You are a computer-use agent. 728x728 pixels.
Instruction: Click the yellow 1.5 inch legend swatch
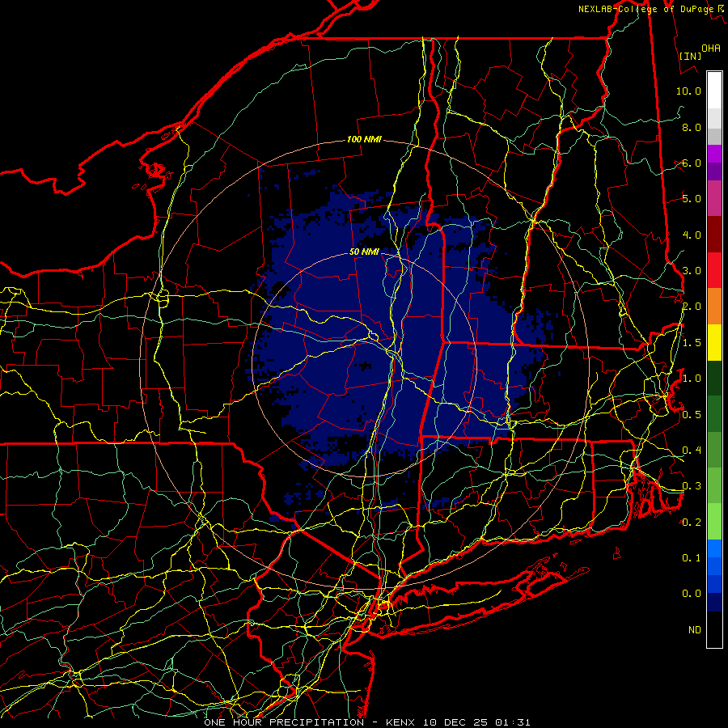[x=714, y=343]
